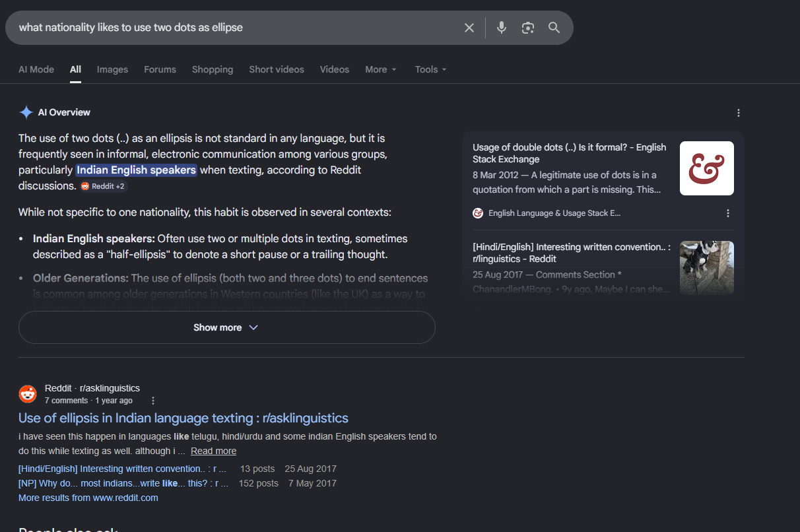Switch to Short videos tab
This screenshot has height=532, width=800.
[x=277, y=69]
